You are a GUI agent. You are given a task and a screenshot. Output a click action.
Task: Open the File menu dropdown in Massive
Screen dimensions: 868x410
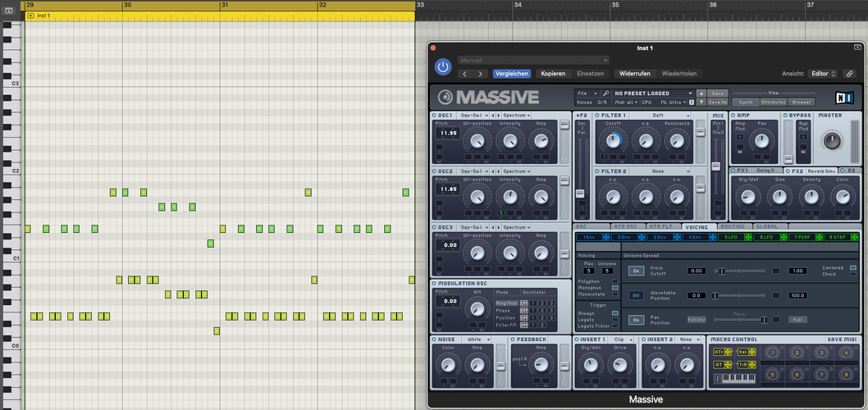pyautogui.click(x=588, y=93)
